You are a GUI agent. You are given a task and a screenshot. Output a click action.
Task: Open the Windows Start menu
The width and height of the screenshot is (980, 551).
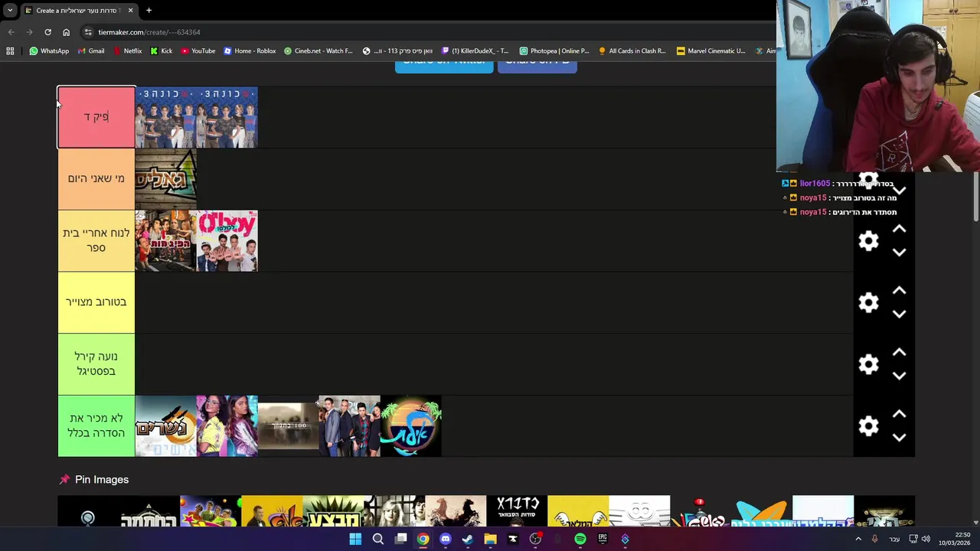pyautogui.click(x=355, y=540)
